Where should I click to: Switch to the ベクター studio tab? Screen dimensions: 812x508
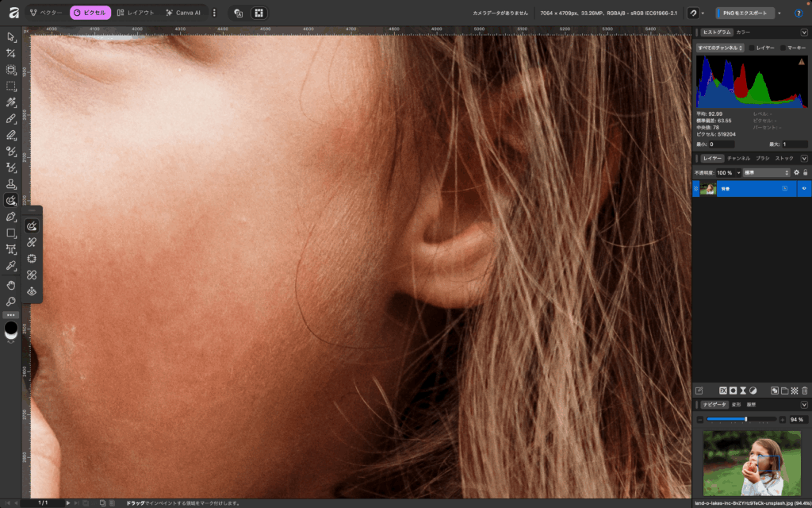[x=46, y=13]
